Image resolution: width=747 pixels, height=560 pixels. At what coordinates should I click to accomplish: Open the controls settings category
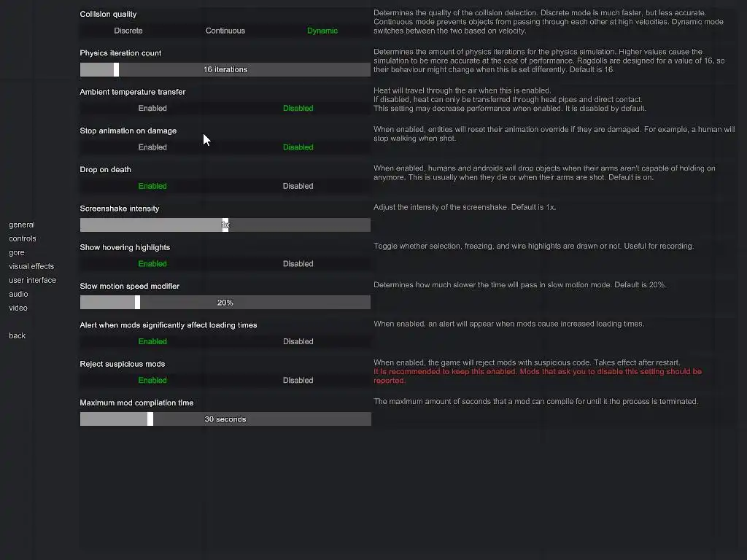pos(23,238)
